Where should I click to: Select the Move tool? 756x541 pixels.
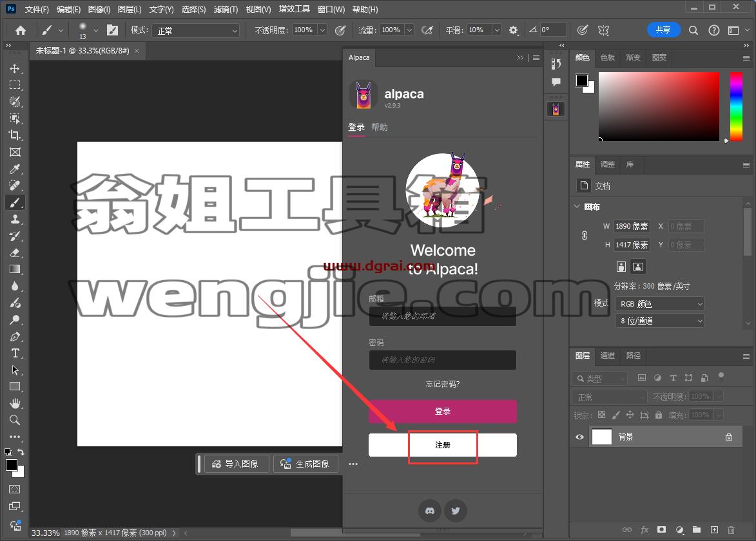click(14, 68)
